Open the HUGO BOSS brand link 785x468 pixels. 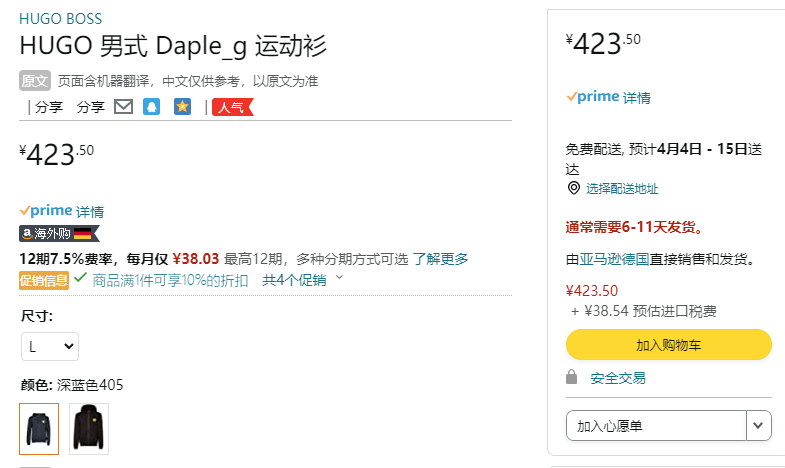(61, 19)
